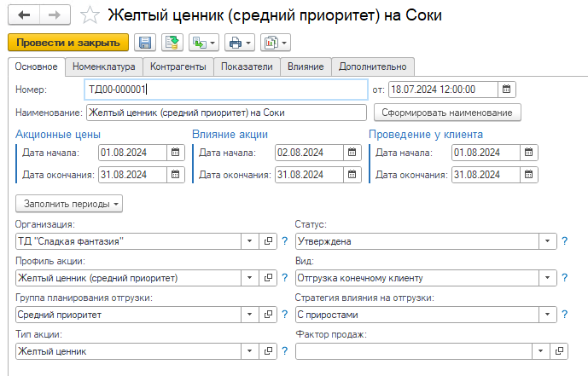Click into the Наименование text field

226,113
